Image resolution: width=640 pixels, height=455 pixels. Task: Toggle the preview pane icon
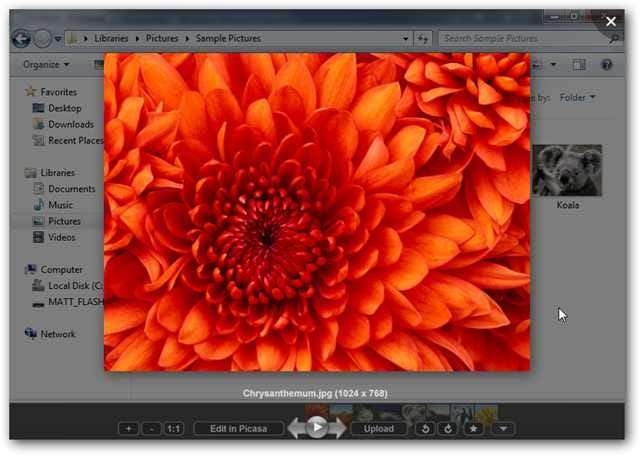coord(579,64)
